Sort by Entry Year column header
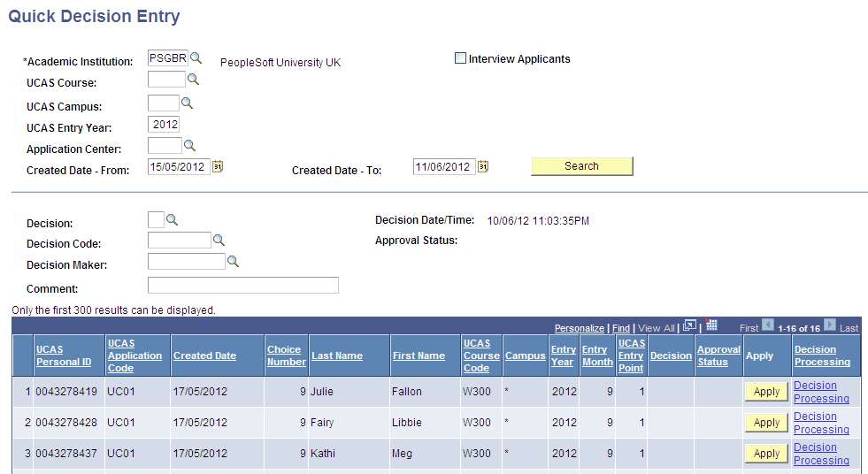Screen dimensions: 868x474 pyautogui.click(x=564, y=355)
